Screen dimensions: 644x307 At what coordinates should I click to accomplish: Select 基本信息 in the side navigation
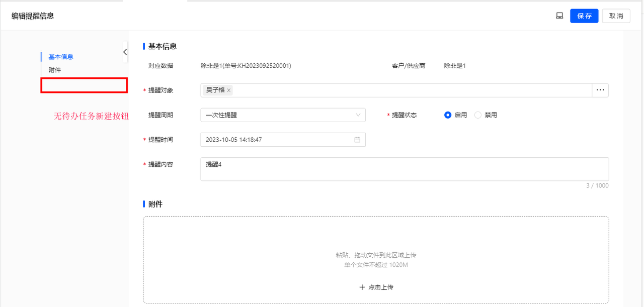point(61,57)
